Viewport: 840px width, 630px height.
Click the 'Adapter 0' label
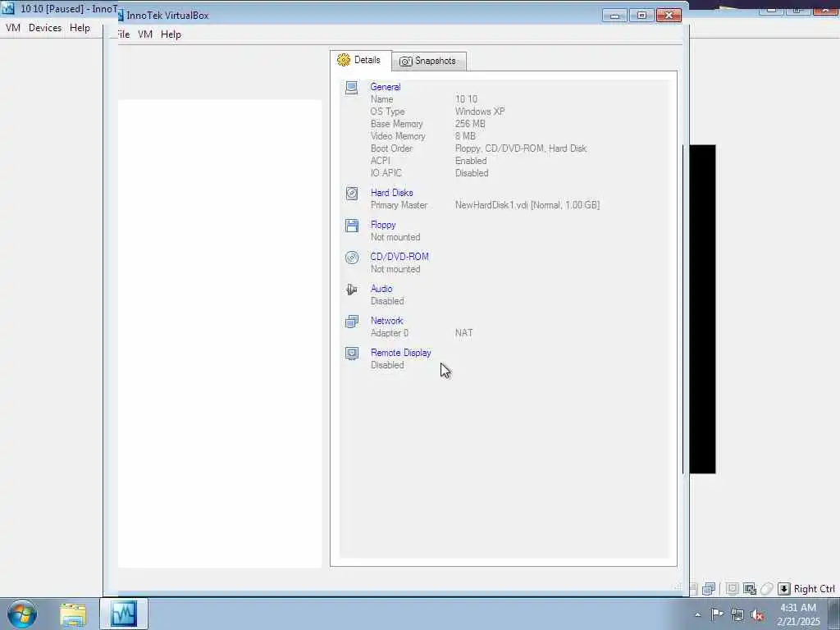pos(390,333)
